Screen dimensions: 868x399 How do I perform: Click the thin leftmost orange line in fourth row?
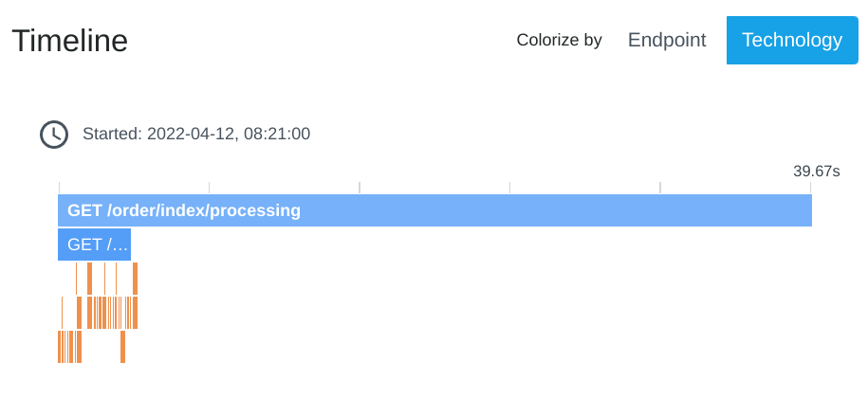63,313
